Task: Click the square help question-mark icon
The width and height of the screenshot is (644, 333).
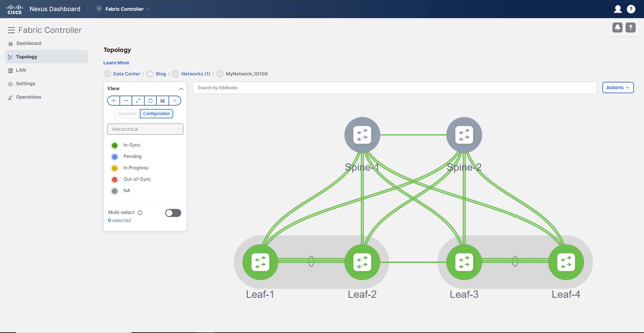Action: click(631, 27)
